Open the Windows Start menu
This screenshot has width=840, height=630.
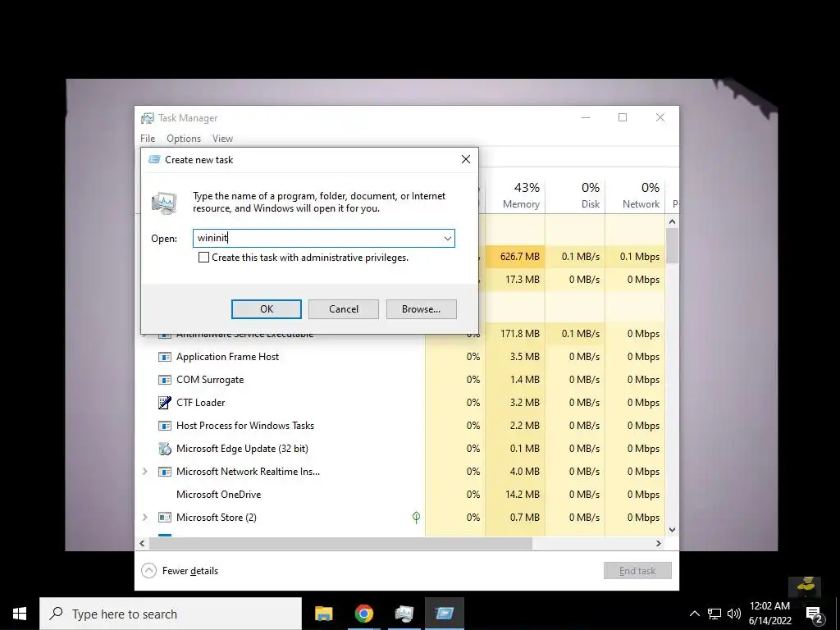(x=20, y=614)
